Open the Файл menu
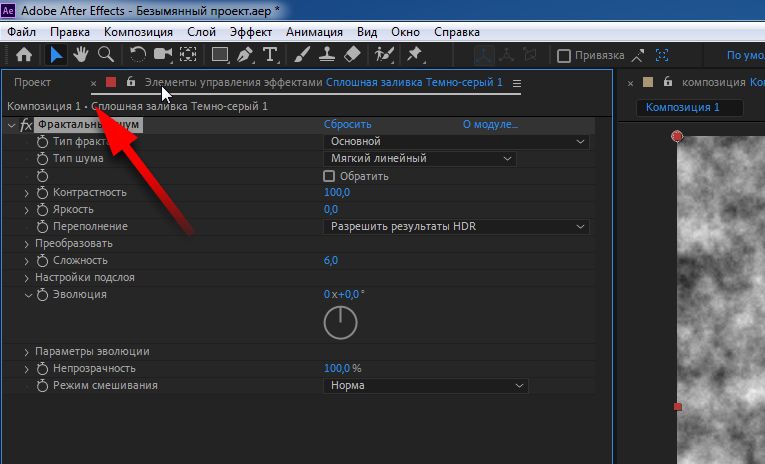The height and width of the screenshot is (464, 765). 21,32
